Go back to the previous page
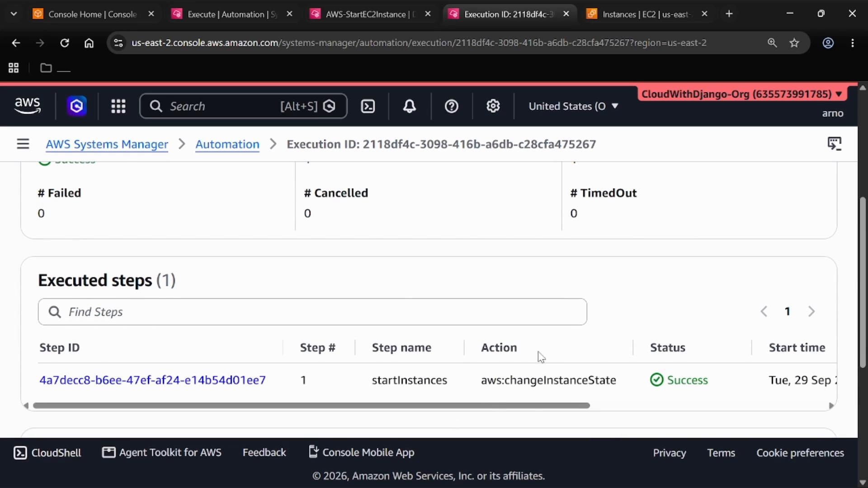Screen dimensions: 868x488 click(16, 43)
